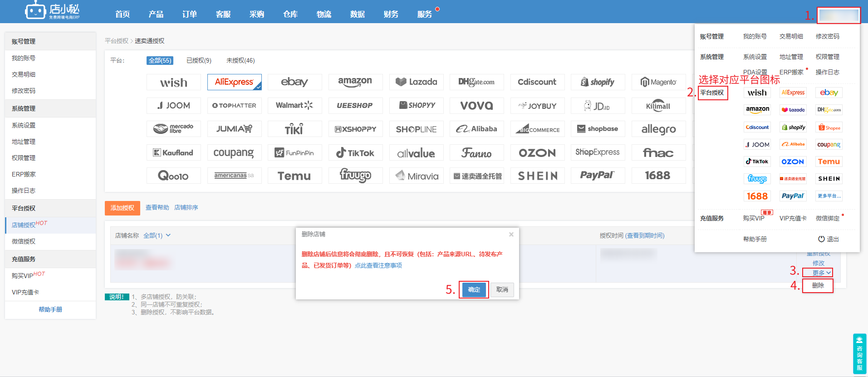Close the 删除店铺 dialog with X
This screenshot has height=377, width=868.
click(x=511, y=235)
